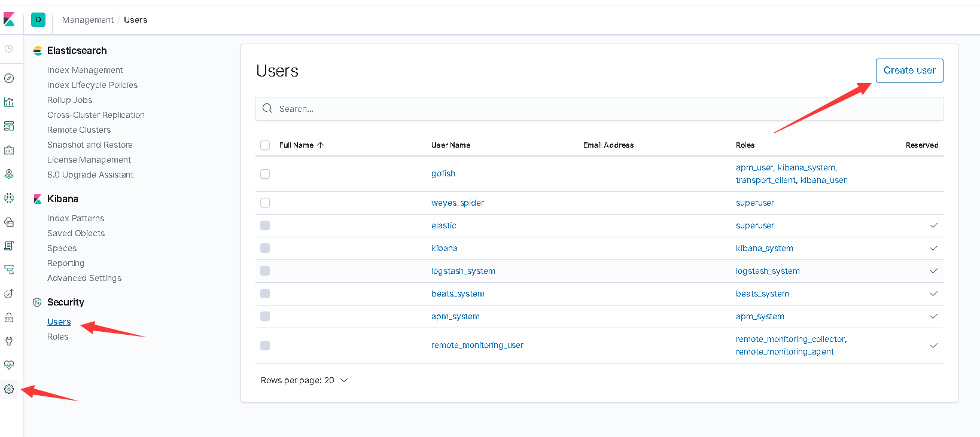
Task: Open Saved Objects
Action: [x=76, y=233]
